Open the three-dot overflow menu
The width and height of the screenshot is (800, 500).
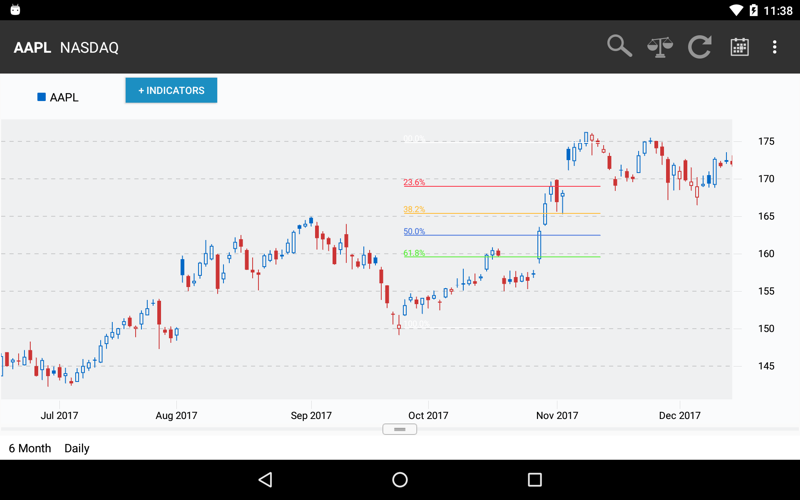[x=774, y=47]
